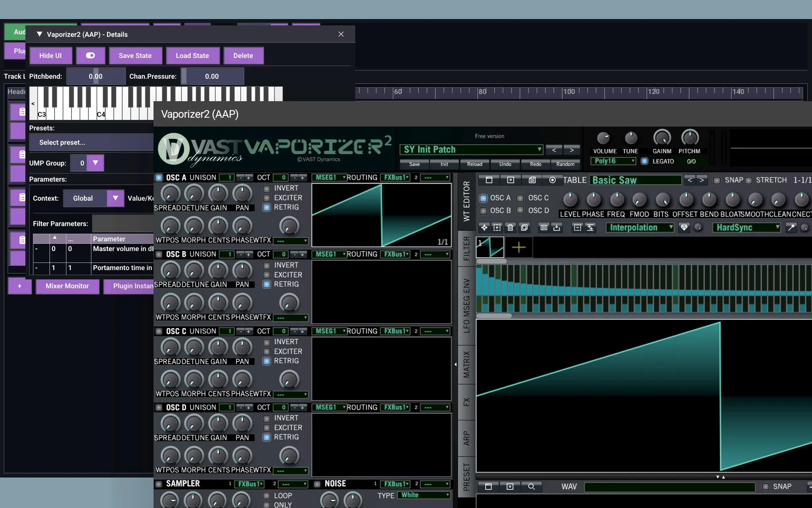The width and height of the screenshot is (812, 508).
Task: Open the MATRIX tab
Action: pos(466,364)
